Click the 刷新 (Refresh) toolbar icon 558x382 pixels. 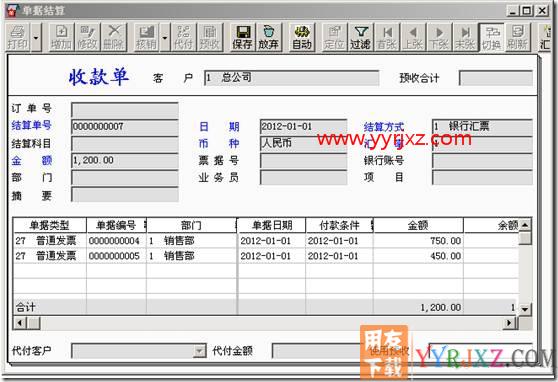click(518, 37)
